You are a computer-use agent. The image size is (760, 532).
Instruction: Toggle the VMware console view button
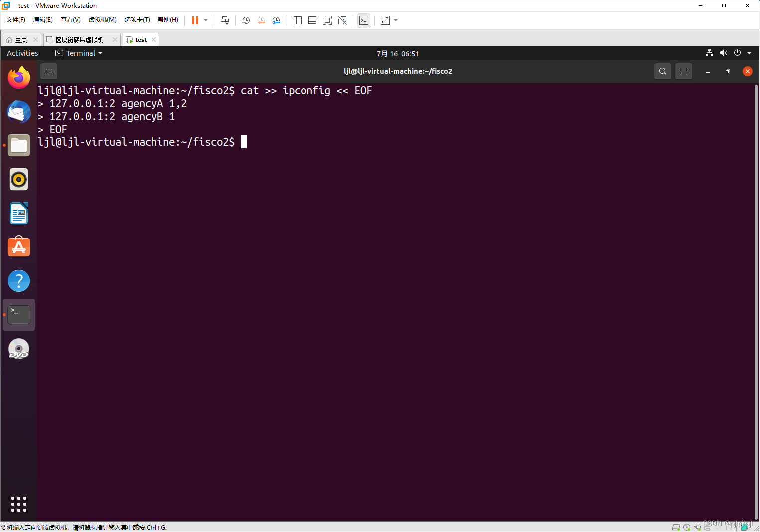[364, 20]
